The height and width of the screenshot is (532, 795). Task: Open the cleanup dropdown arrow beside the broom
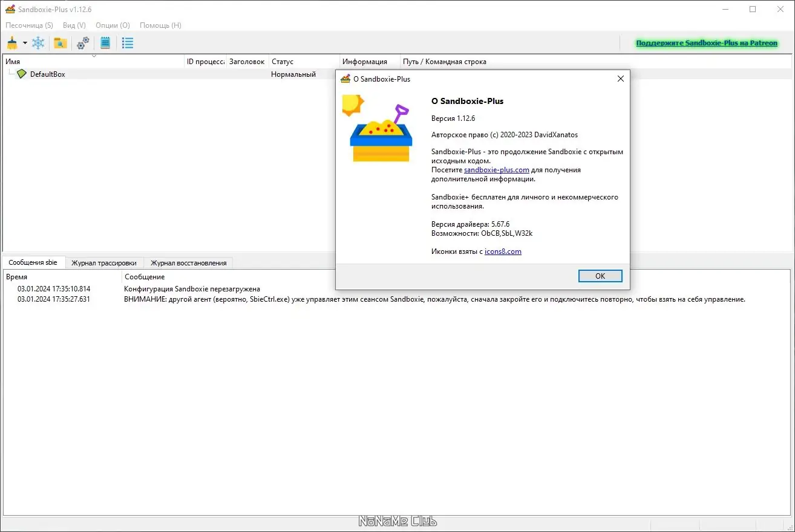(x=25, y=43)
